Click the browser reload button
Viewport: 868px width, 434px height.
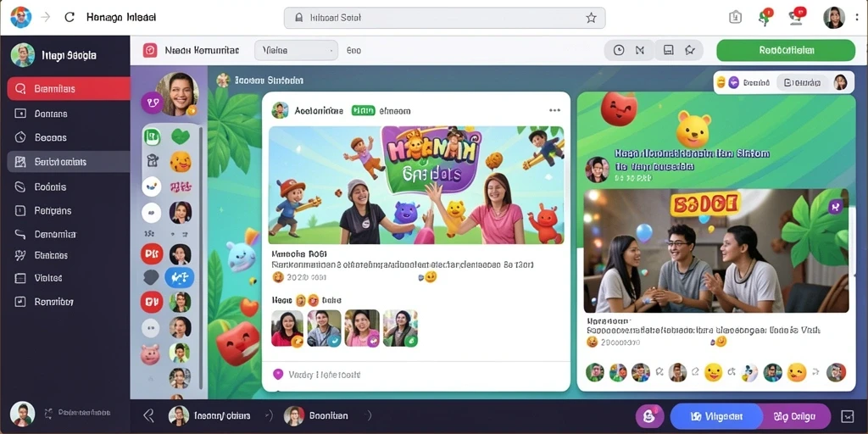70,17
